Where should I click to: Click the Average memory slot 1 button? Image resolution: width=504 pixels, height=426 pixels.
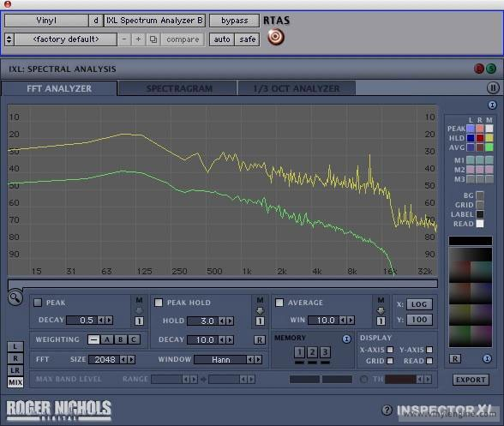tap(381, 321)
